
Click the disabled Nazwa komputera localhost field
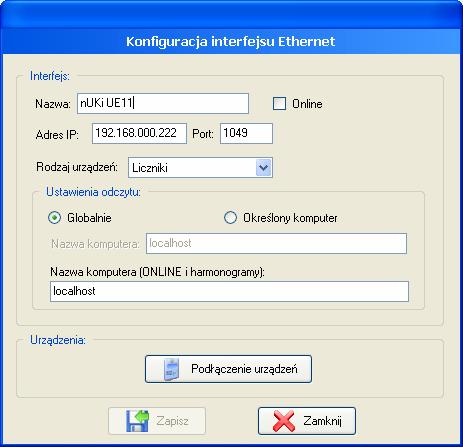pyautogui.click(x=276, y=243)
